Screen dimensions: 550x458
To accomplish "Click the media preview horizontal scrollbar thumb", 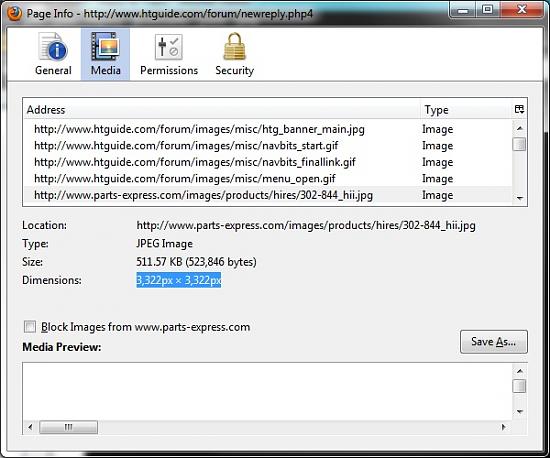I will tap(68, 427).
